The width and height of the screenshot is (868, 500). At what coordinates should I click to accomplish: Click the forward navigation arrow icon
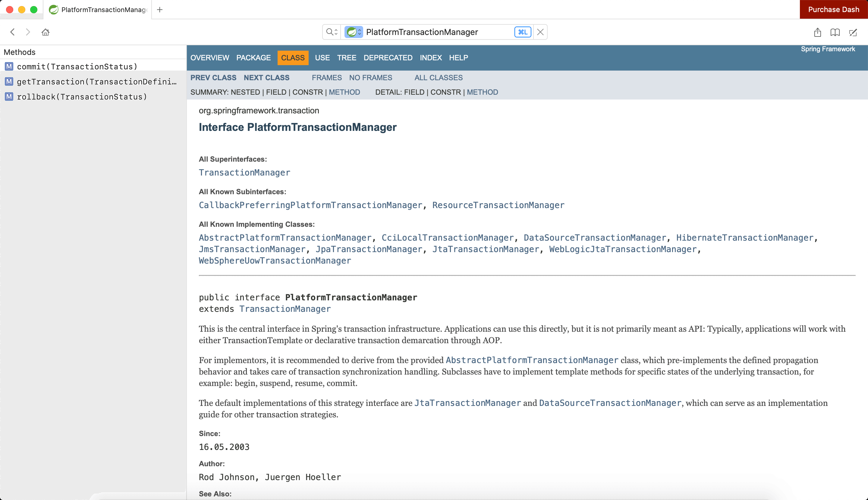[x=27, y=32]
